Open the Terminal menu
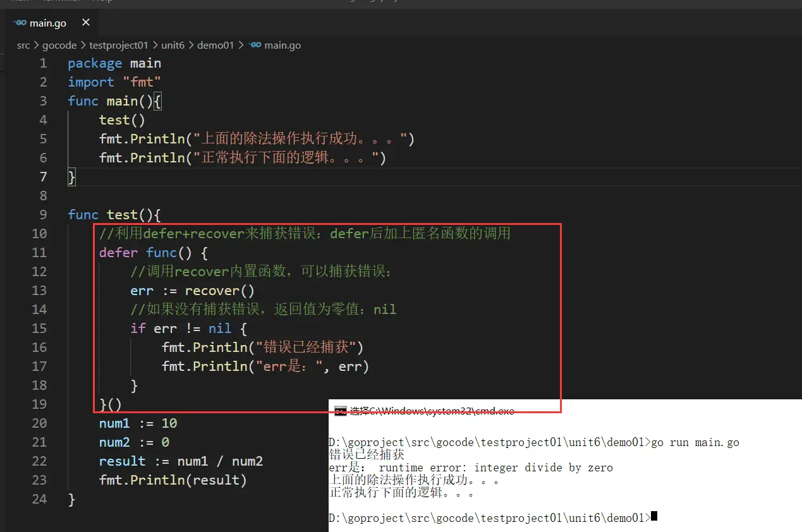Screen dimensions: 802x532 [x=61, y=2]
